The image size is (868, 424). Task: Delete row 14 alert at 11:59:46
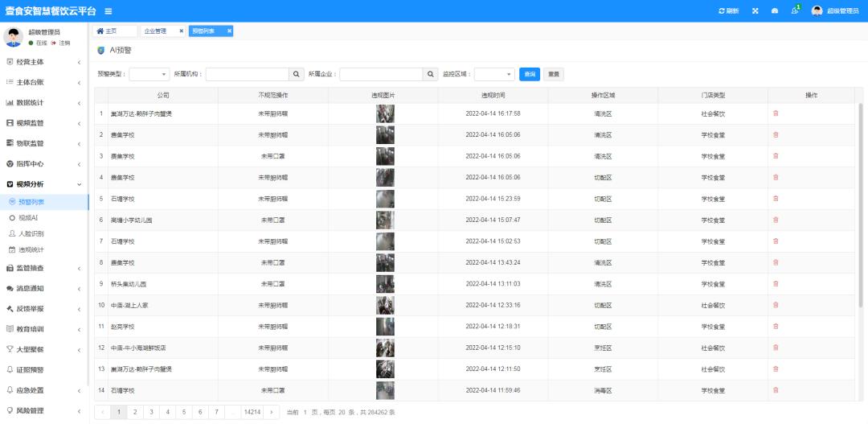pyautogui.click(x=776, y=389)
